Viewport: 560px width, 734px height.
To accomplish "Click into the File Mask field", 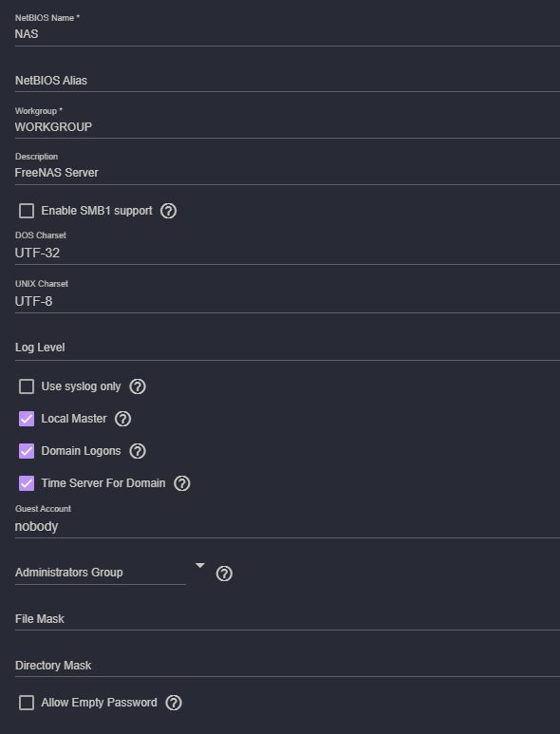I will (x=288, y=619).
